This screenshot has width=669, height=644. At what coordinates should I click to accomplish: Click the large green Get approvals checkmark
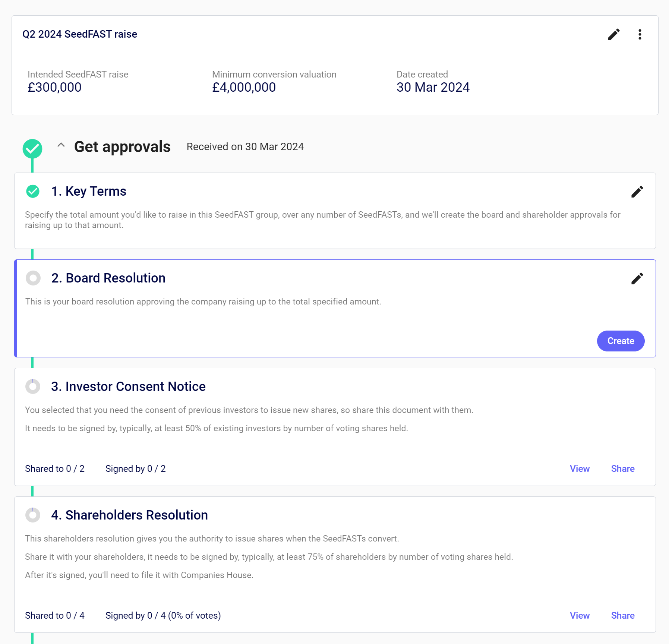pos(32,149)
